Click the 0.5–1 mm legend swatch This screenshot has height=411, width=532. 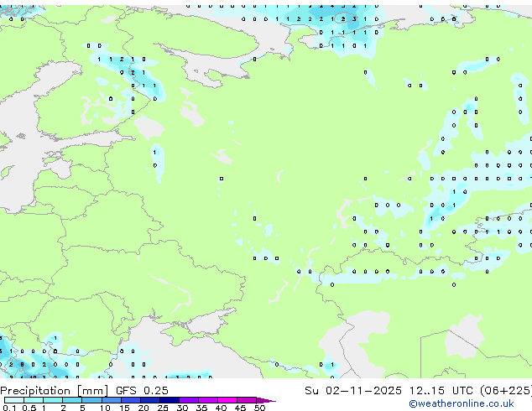[x=34, y=400]
